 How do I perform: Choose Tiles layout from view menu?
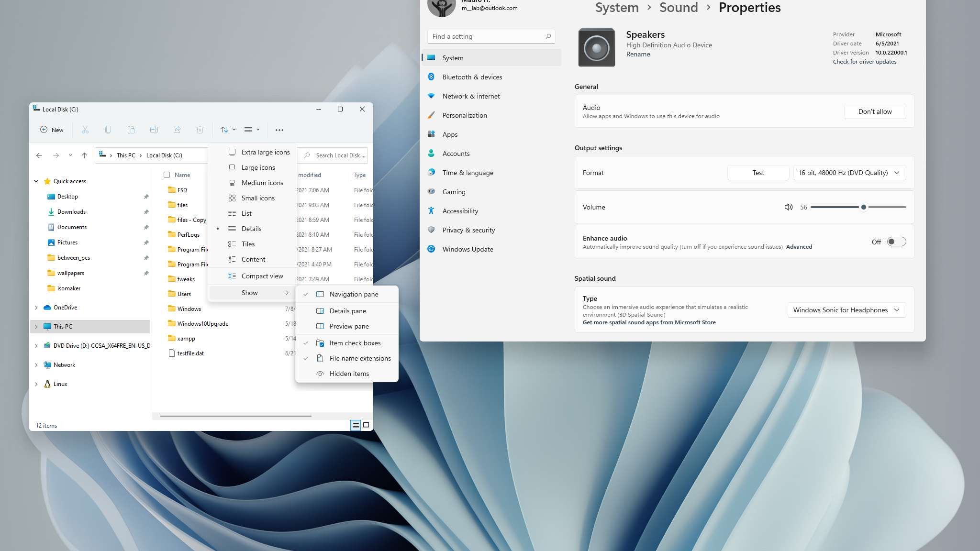coord(248,244)
